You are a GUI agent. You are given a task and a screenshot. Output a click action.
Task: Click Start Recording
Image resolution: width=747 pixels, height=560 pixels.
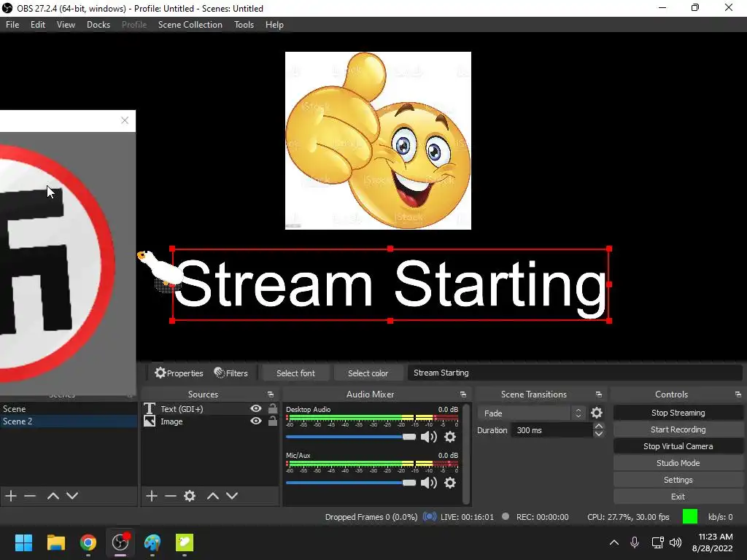coord(678,429)
